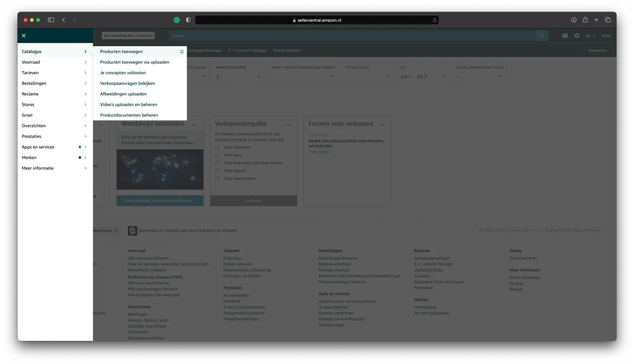Open footer link Seller University

point(524,277)
